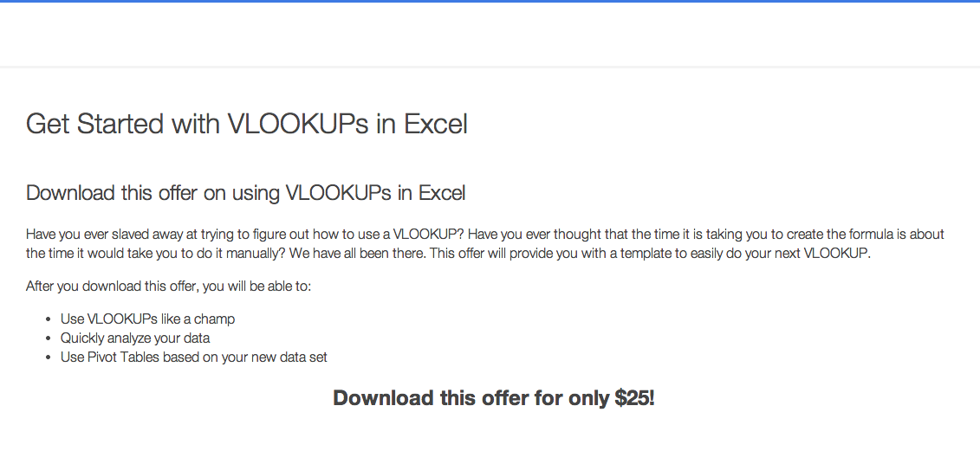Click the "After you download this offer" line

168,286
